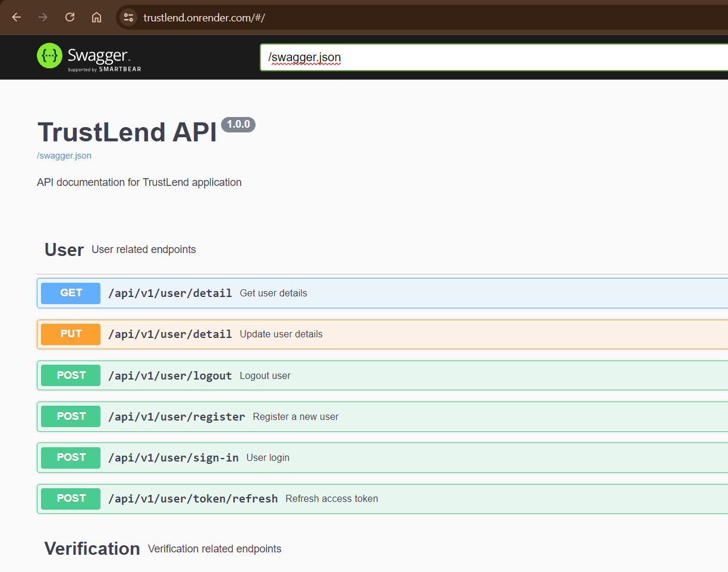Click the 'Supported by SMARTBEAR' text
728x572 pixels.
105,69
